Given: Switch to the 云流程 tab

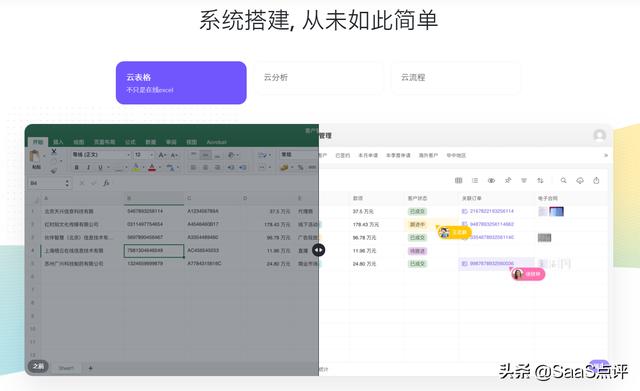Looking at the screenshot, I should click(x=456, y=78).
